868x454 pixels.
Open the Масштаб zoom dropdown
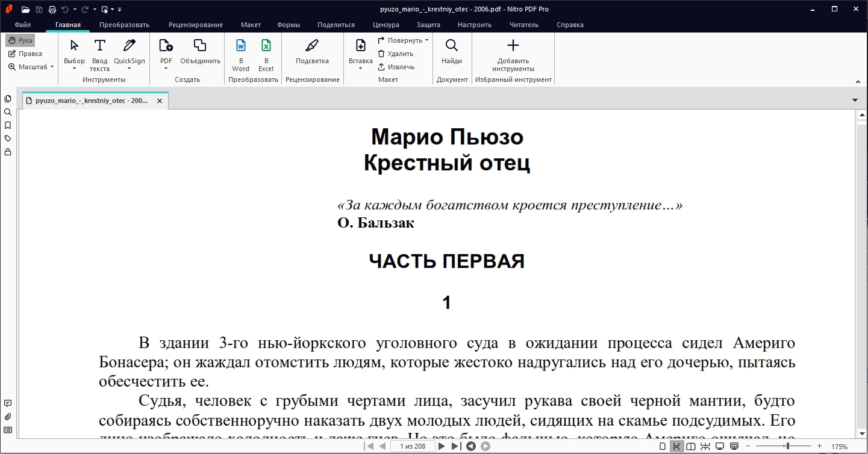(x=31, y=67)
